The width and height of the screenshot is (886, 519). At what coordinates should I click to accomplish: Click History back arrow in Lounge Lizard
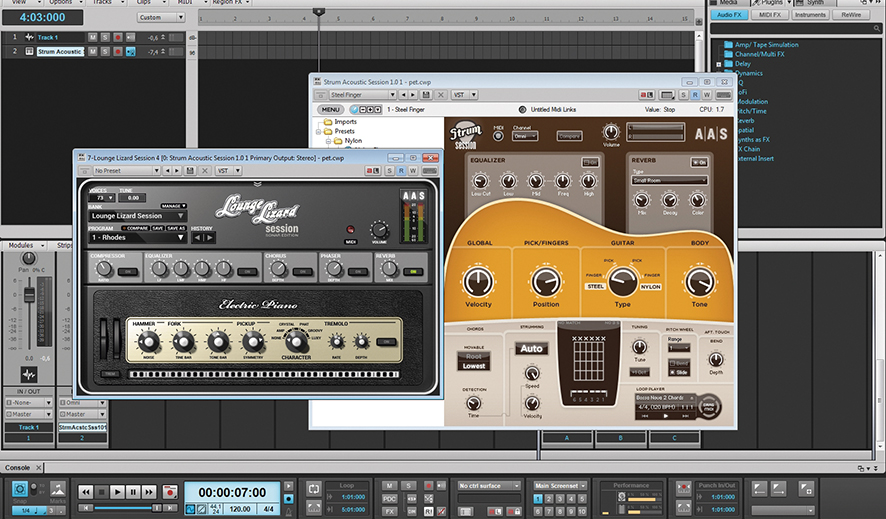click(x=198, y=238)
